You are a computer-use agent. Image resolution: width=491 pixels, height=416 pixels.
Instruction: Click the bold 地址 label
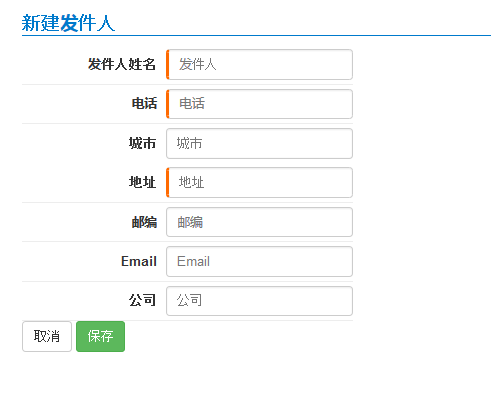coord(143,182)
